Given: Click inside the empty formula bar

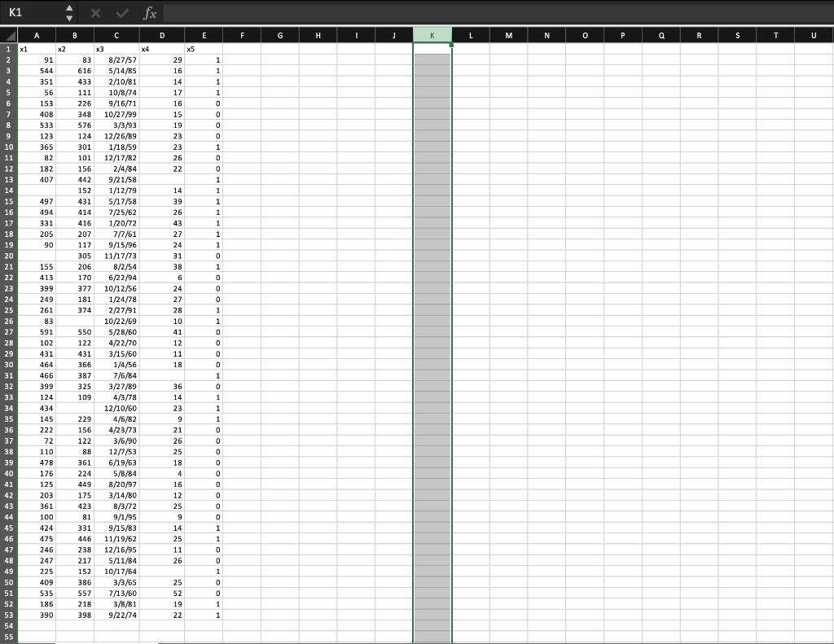Looking at the screenshot, I should [326, 13].
